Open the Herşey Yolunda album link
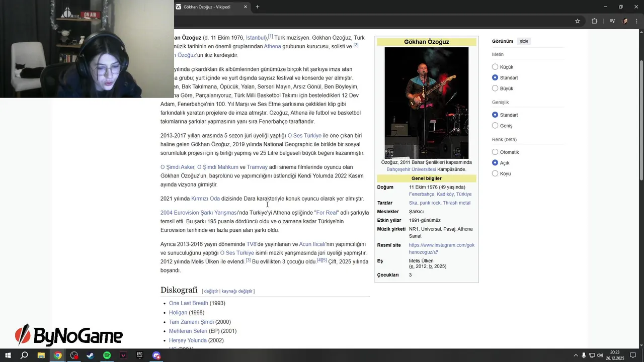This screenshot has height=362, width=644. click(x=189, y=340)
